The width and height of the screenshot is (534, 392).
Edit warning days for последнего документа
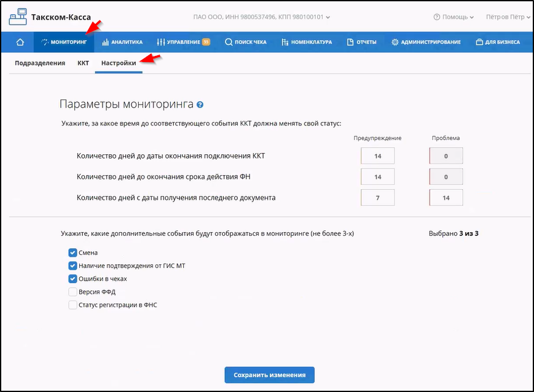pyautogui.click(x=378, y=197)
